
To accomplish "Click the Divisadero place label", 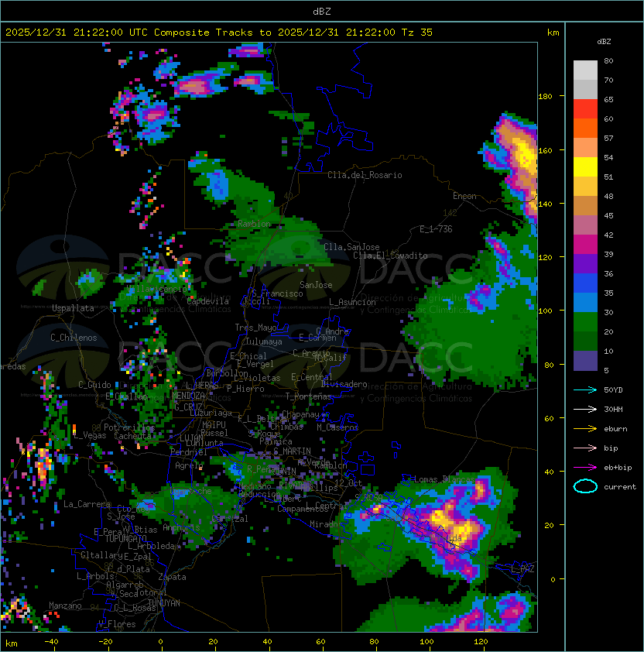I will [x=344, y=384].
